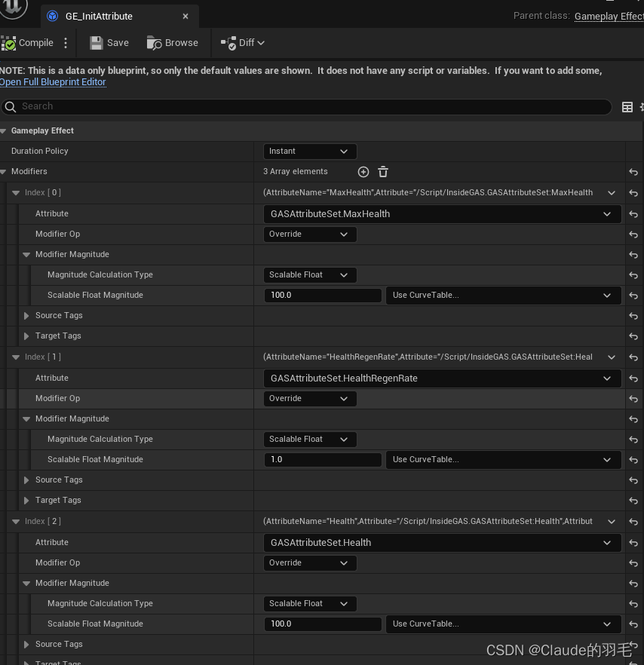
Task: Open compile options three-dot menu
Action: (66, 43)
